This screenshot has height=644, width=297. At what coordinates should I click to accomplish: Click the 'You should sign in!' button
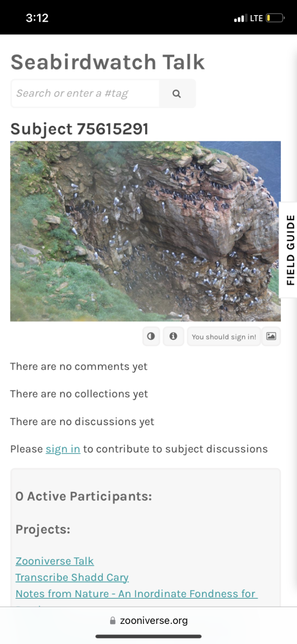coord(224,337)
